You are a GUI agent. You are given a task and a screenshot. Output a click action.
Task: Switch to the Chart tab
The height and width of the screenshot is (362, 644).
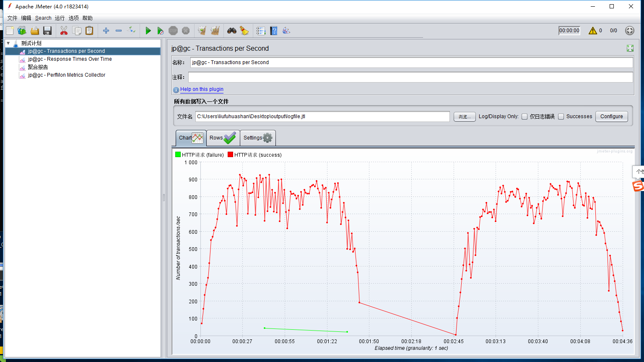[191, 138]
